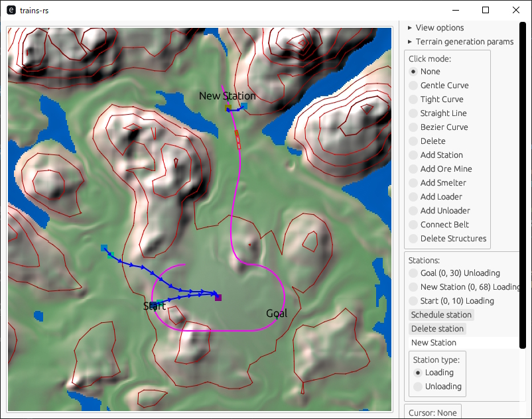Click the Start station label on map
This screenshot has height=419, width=532.
[x=155, y=306]
